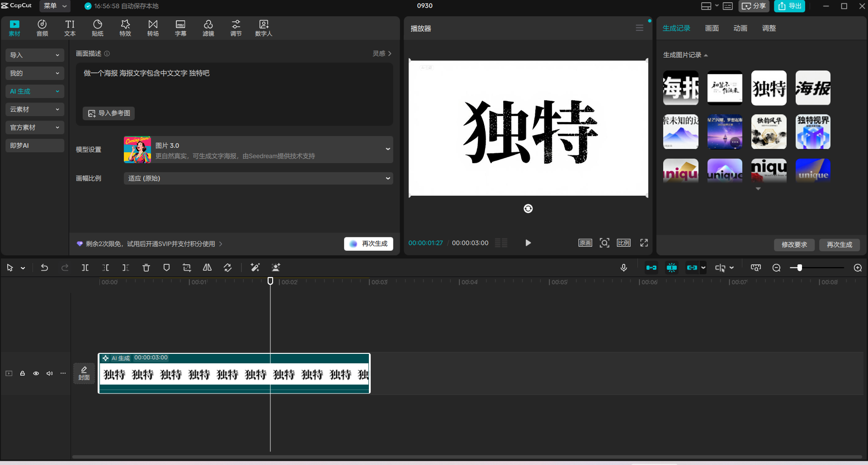
Task: Click the 导出 export button
Action: (789, 6)
